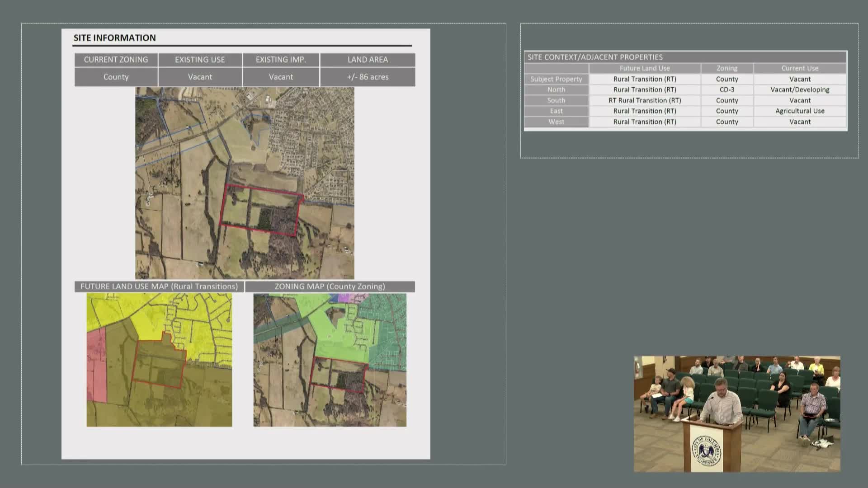Select the Zoning column header
Image resolution: width=868 pixels, height=488 pixels.
pyautogui.click(x=727, y=68)
